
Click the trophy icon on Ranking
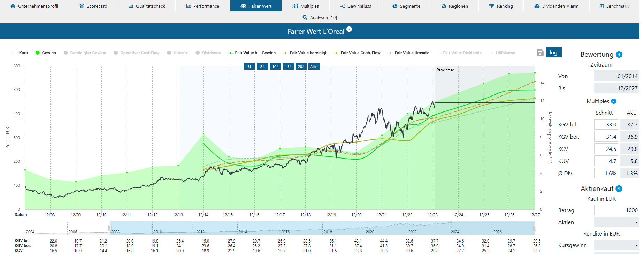(492, 6)
